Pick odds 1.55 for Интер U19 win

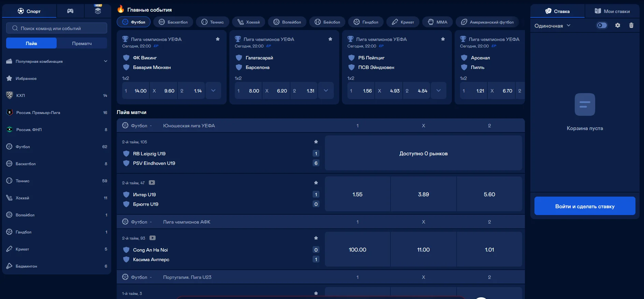[357, 194]
